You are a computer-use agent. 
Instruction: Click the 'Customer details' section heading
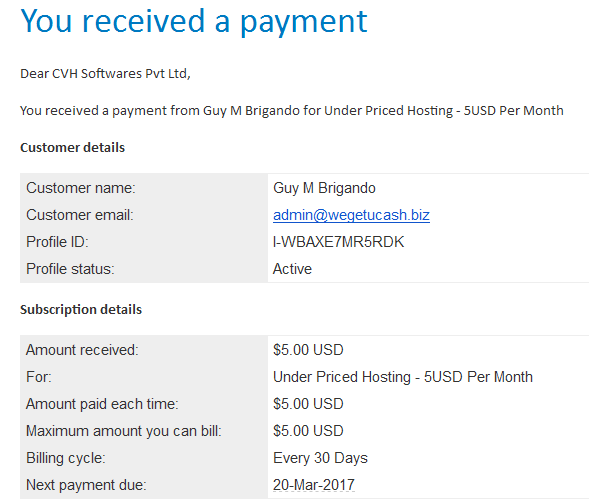click(x=72, y=148)
